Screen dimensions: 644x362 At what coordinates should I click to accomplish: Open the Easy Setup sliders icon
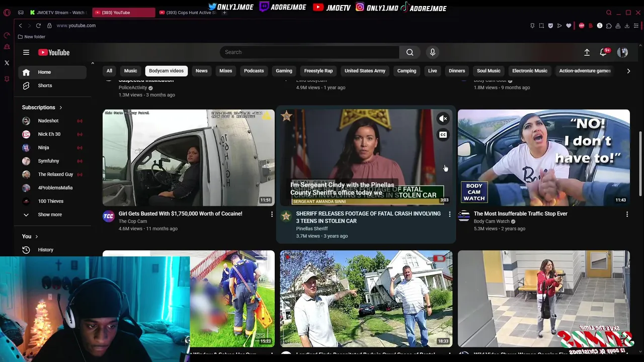click(x=636, y=26)
